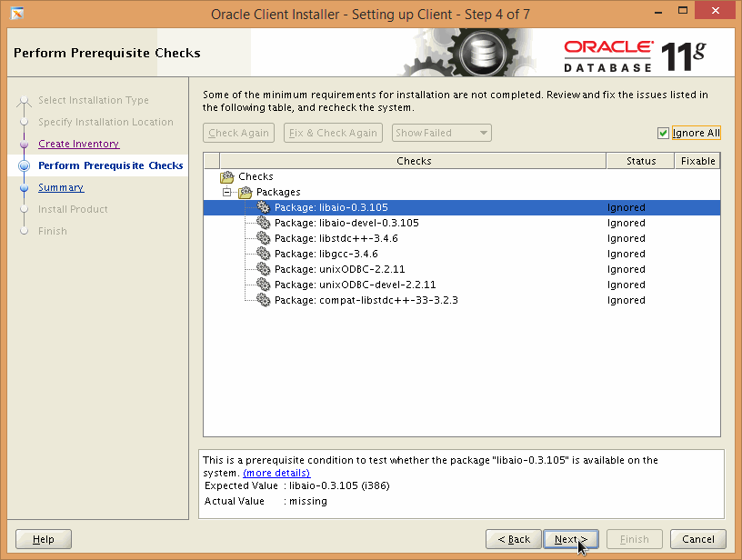Click the gear icon beside unixODBC-2.2.11
742x560 pixels.
263,269
